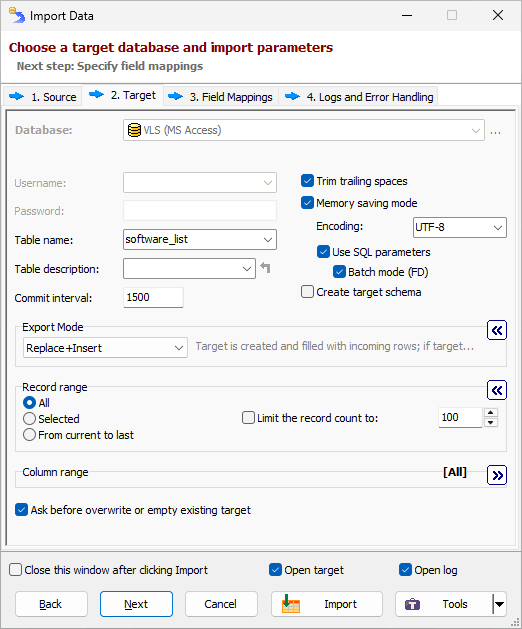The height and width of the screenshot is (629, 522).
Task: Click the arrow icon beside Table description
Action: point(265,268)
